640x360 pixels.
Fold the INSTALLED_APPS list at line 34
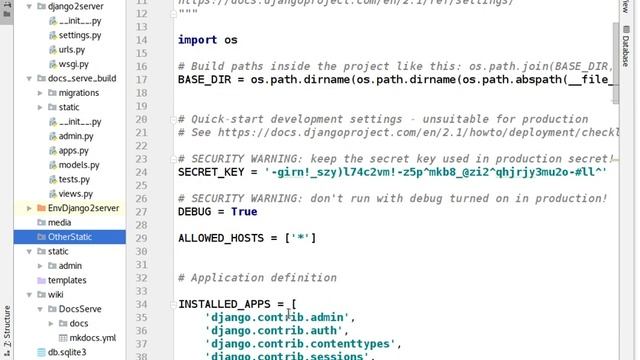point(173,304)
